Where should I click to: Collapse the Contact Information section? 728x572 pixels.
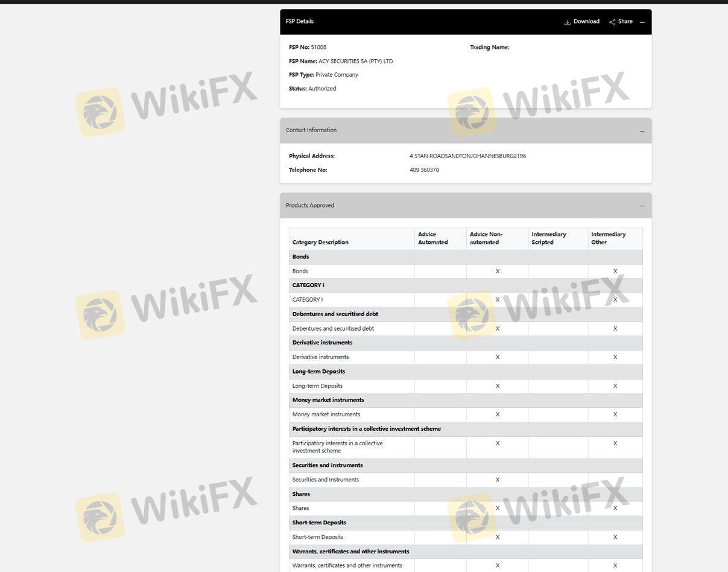click(642, 131)
